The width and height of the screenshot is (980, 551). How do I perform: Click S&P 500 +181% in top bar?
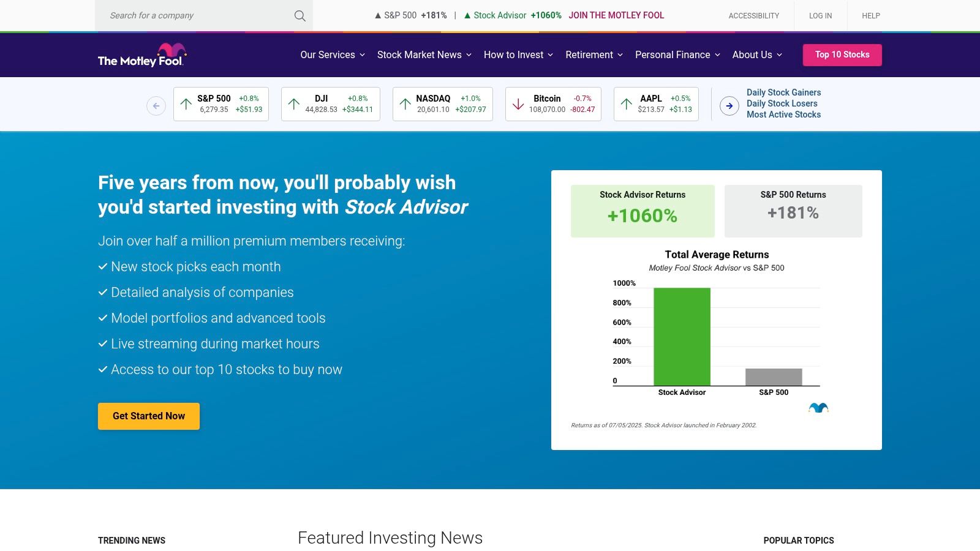410,15
